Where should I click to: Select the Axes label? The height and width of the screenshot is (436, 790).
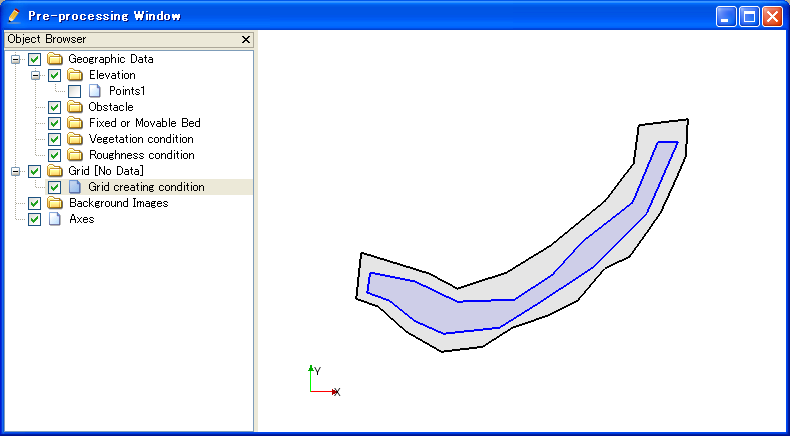point(82,219)
